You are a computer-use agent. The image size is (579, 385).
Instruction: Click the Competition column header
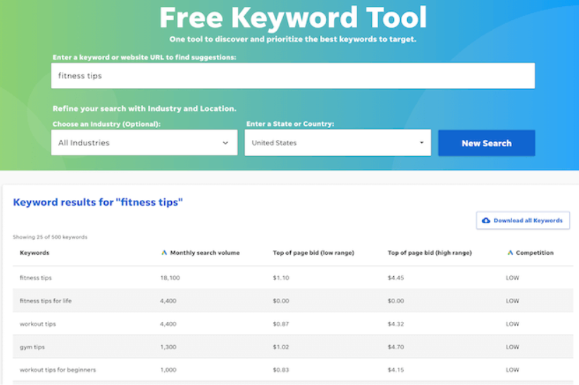click(x=534, y=252)
